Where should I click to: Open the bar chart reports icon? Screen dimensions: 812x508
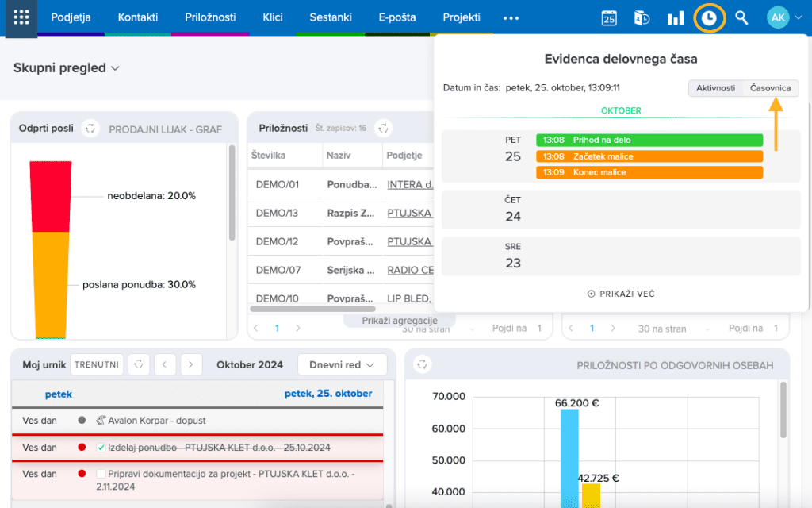pyautogui.click(x=675, y=18)
